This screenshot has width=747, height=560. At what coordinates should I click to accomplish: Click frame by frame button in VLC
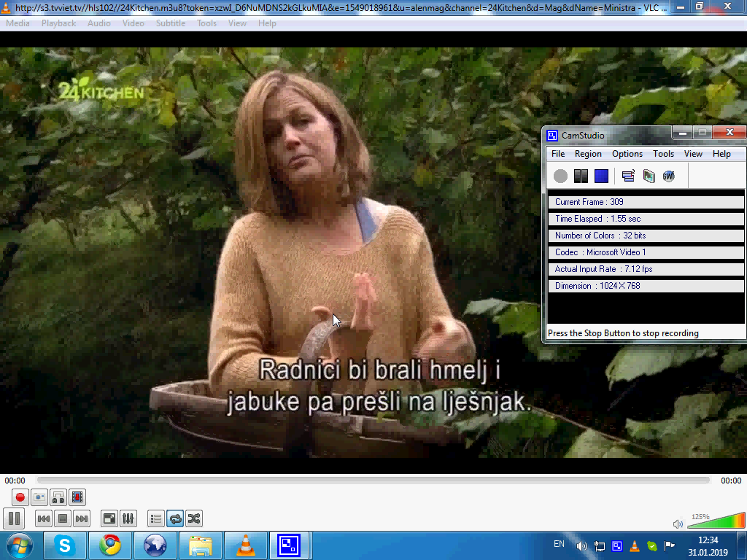click(x=77, y=497)
